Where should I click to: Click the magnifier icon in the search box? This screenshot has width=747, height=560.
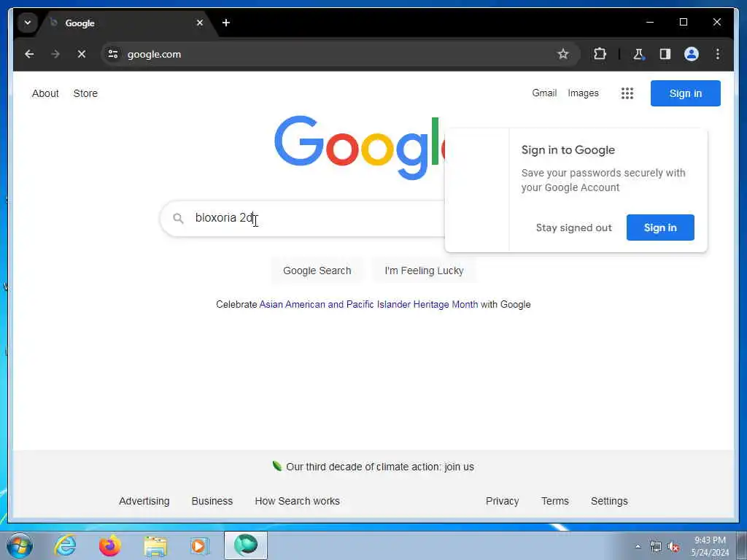[x=178, y=218]
